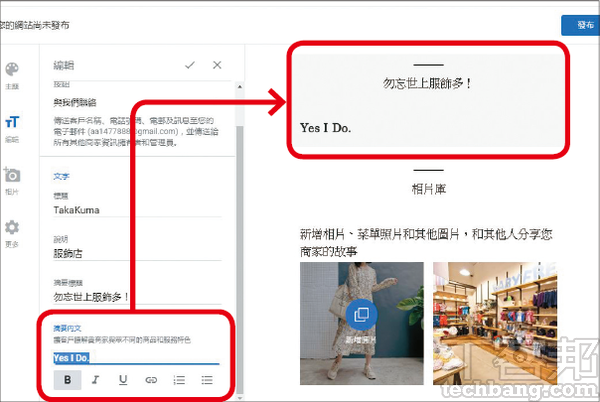Click the gallery description text 新增相片、菜單照片

426,243
